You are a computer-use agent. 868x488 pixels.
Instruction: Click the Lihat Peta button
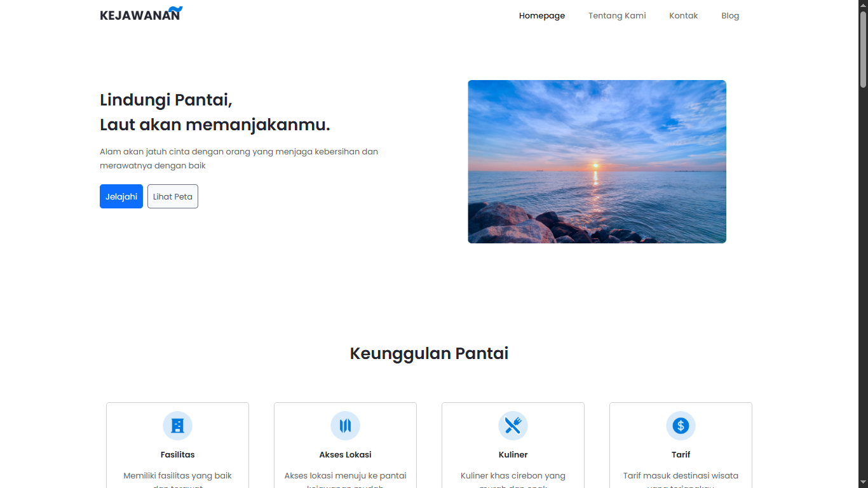click(x=173, y=196)
